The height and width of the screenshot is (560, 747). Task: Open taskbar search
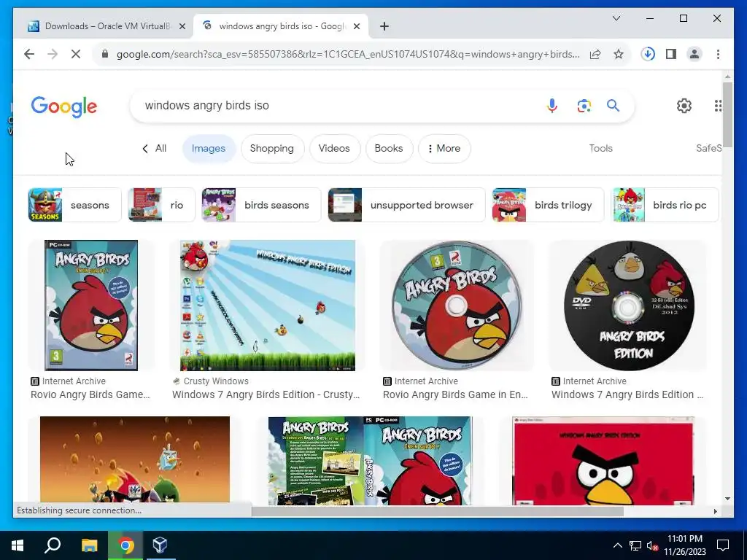pos(53,545)
